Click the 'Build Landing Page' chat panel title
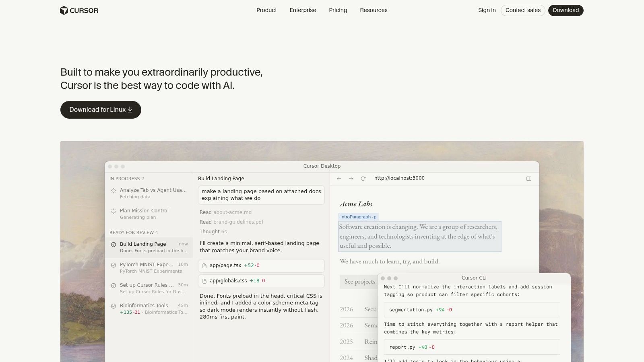644x362 pixels. (221, 179)
